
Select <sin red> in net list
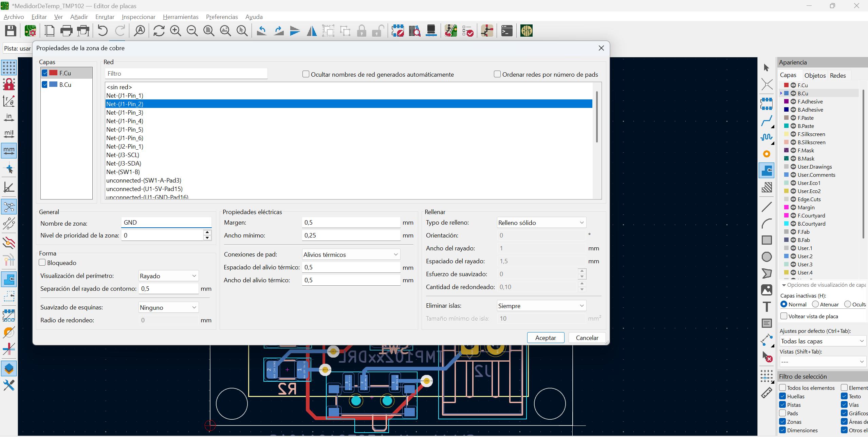coord(349,87)
